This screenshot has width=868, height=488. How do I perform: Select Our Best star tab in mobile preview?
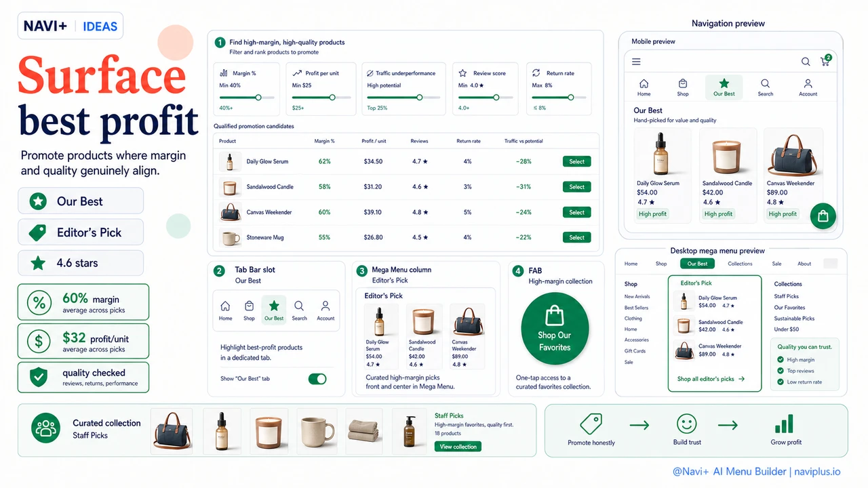tap(724, 87)
